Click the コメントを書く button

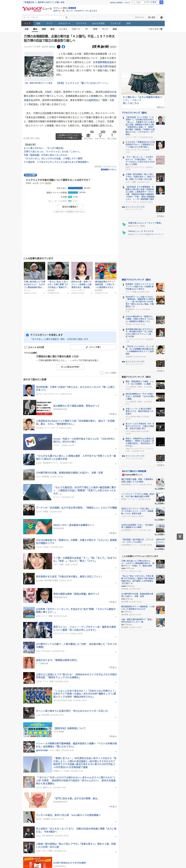(93, 347)
